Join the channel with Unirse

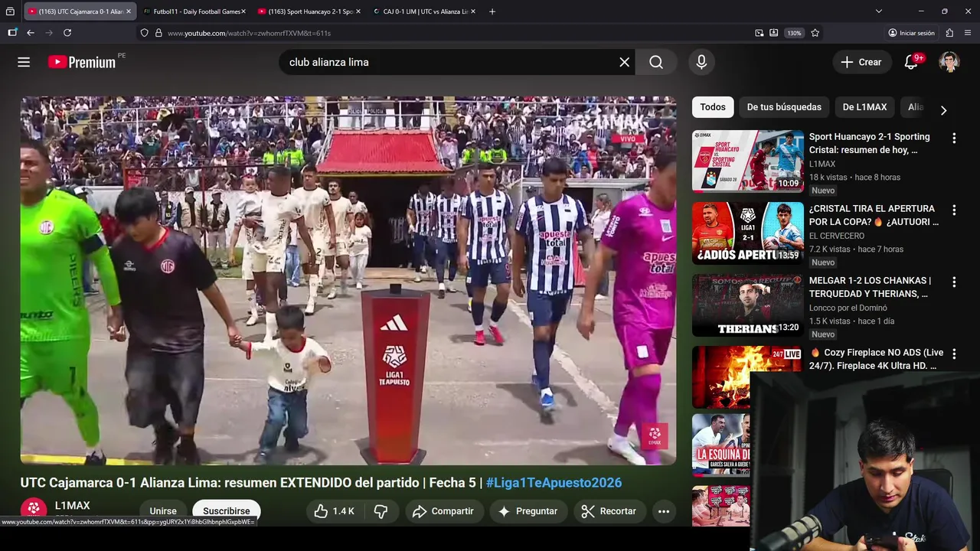pyautogui.click(x=163, y=511)
